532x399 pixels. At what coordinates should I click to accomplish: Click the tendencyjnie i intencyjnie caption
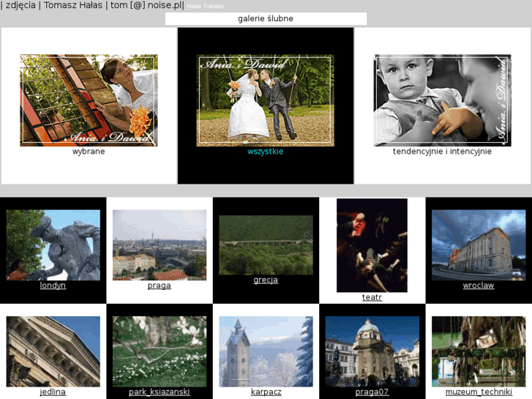tap(442, 152)
